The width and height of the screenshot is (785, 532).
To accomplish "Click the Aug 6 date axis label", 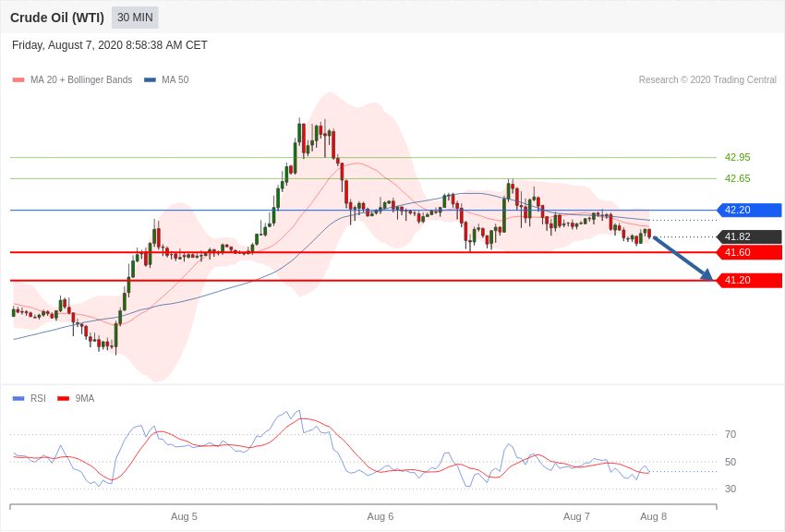I will pos(380,516).
